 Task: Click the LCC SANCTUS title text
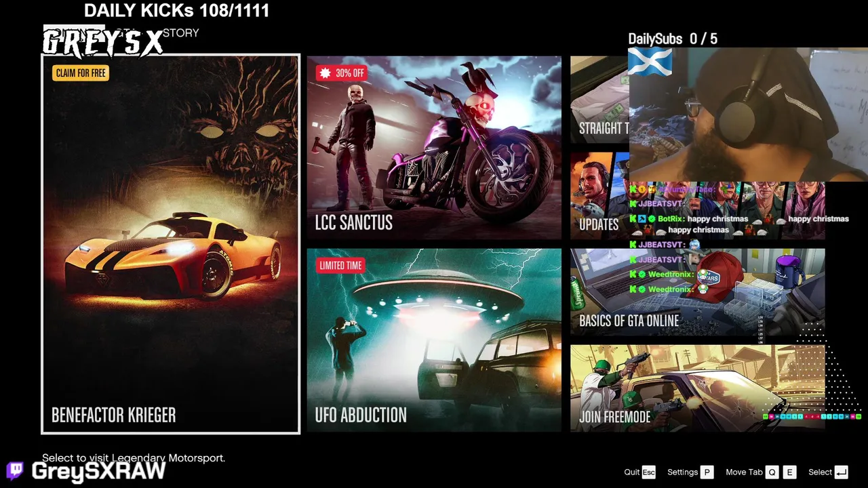pos(354,222)
